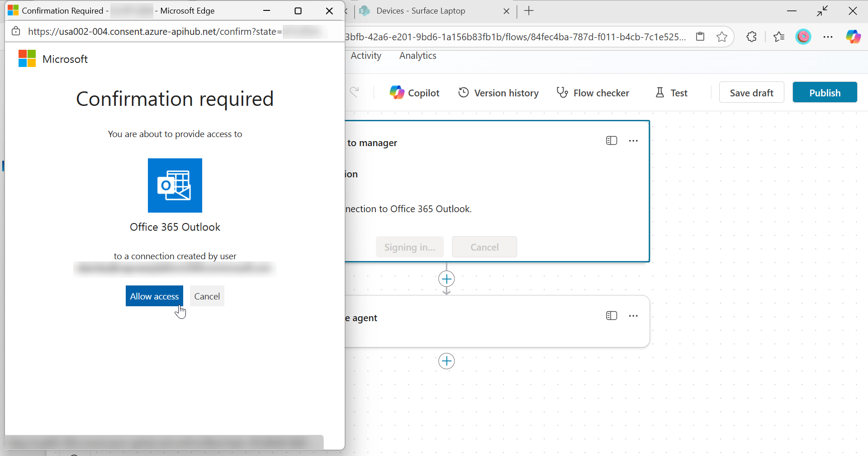868x456 pixels.
Task: Click the lock icon in the popup address bar
Action: point(15,31)
